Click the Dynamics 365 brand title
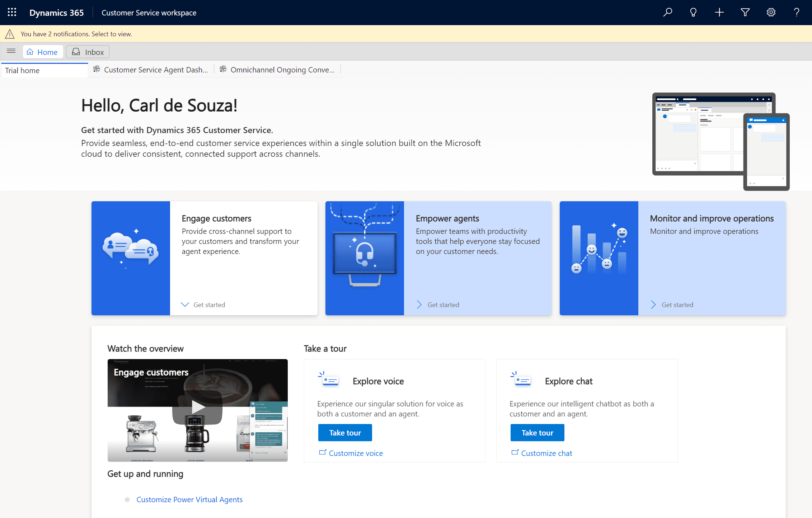The width and height of the screenshot is (812, 518). pos(57,13)
